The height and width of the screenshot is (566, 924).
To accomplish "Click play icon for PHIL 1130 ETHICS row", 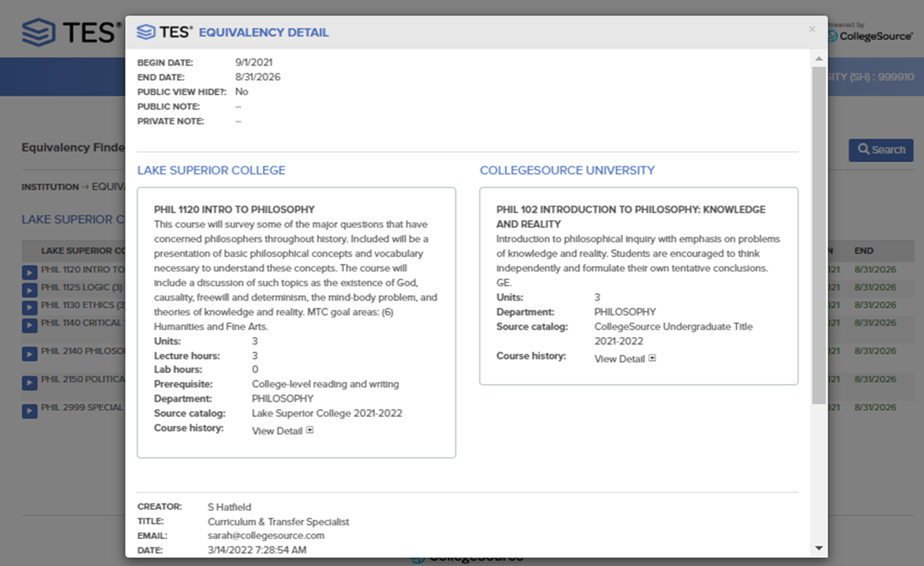I will (x=29, y=307).
